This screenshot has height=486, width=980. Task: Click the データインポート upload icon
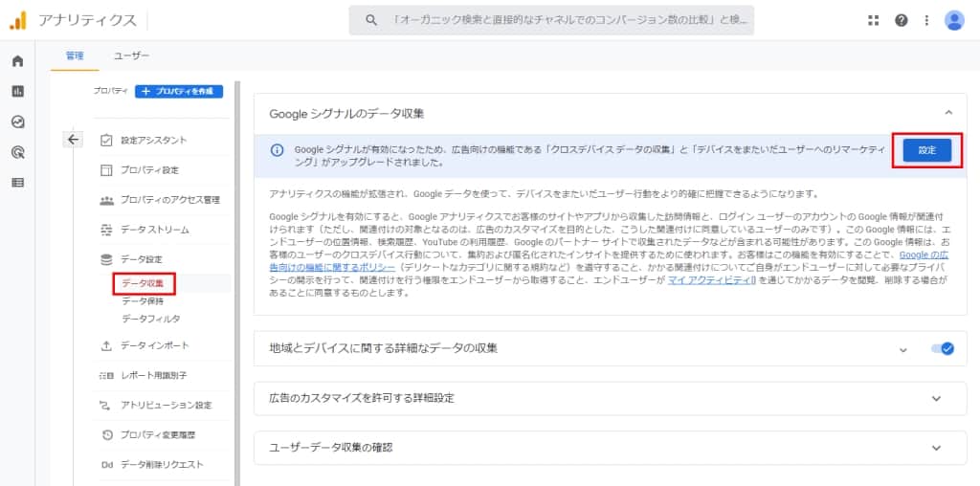point(106,345)
